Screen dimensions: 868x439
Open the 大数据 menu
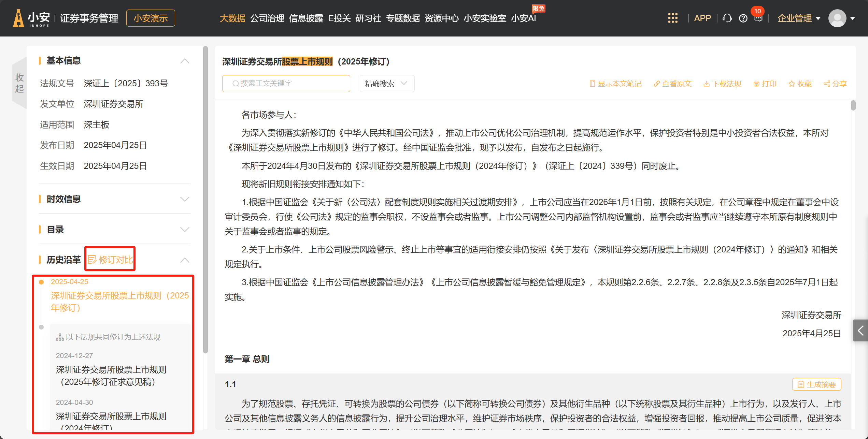[x=232, y=18]
